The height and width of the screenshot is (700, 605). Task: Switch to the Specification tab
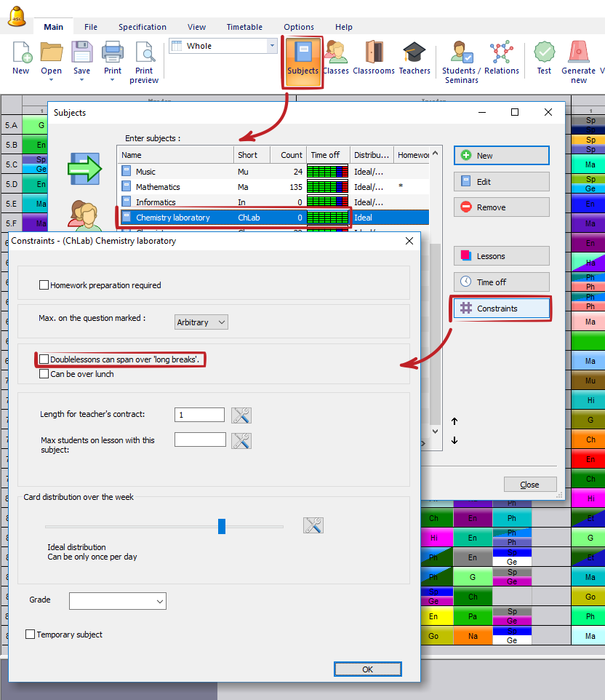pyautogui.click(x=143, y=27)
